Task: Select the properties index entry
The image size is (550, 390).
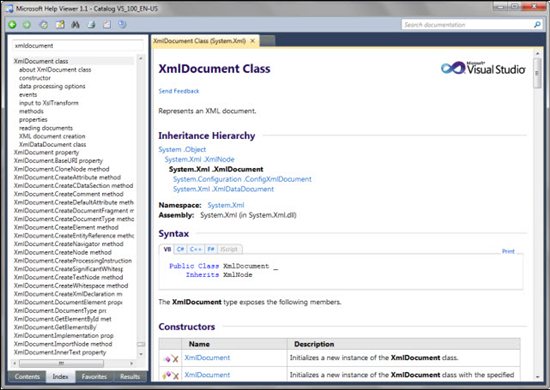Action: coord(33,120)
